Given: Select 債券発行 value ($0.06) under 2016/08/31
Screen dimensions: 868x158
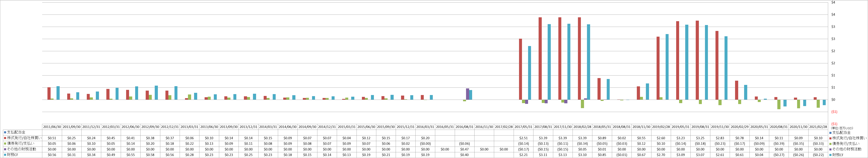Looking at the screenshot, I should pyautogui.click(x=464, y=144).
